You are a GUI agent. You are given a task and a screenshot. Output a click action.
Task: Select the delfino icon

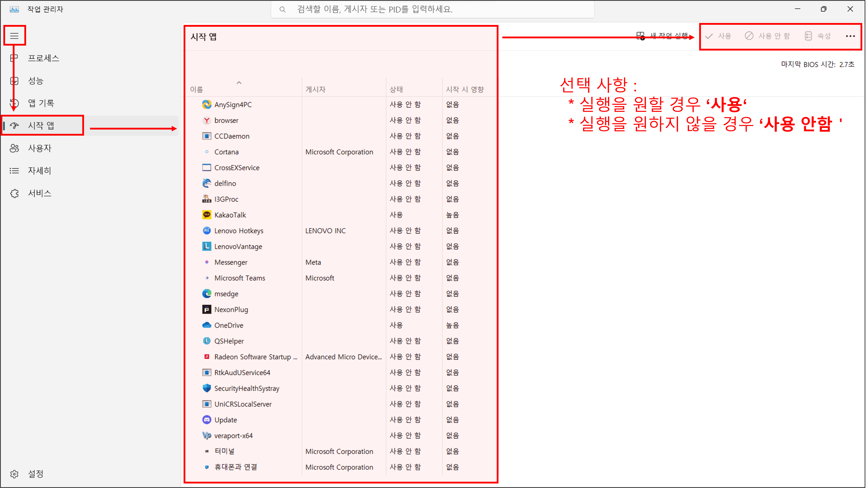(x=207, y=183)
